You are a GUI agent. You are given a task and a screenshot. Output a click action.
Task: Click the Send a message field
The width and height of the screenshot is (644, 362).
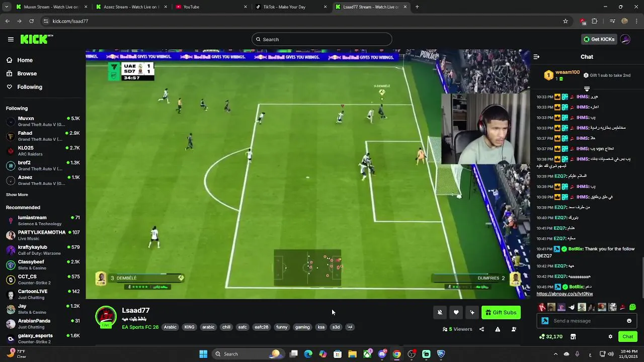pos(587,321)
